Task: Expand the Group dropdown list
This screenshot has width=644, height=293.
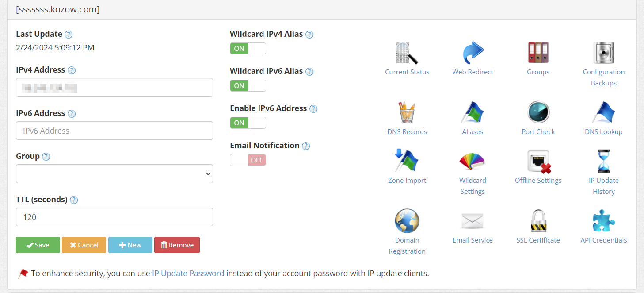Action: coord(114,174)
